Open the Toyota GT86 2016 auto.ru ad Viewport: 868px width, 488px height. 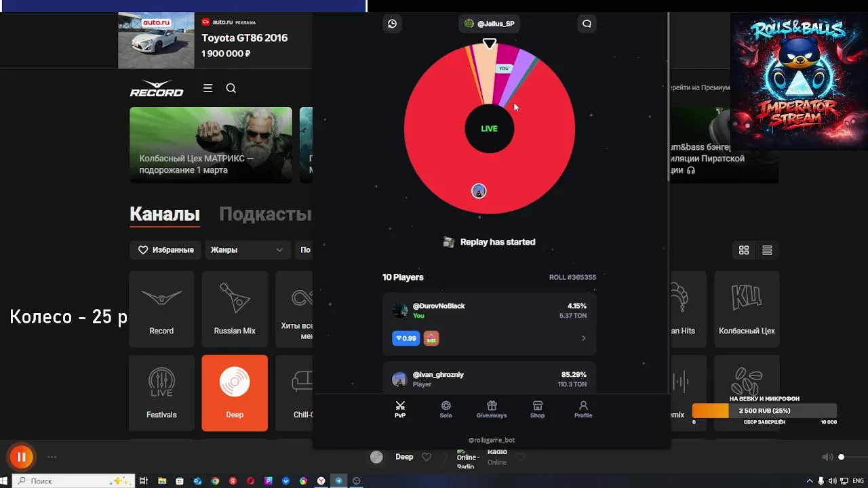pos(214,40)
